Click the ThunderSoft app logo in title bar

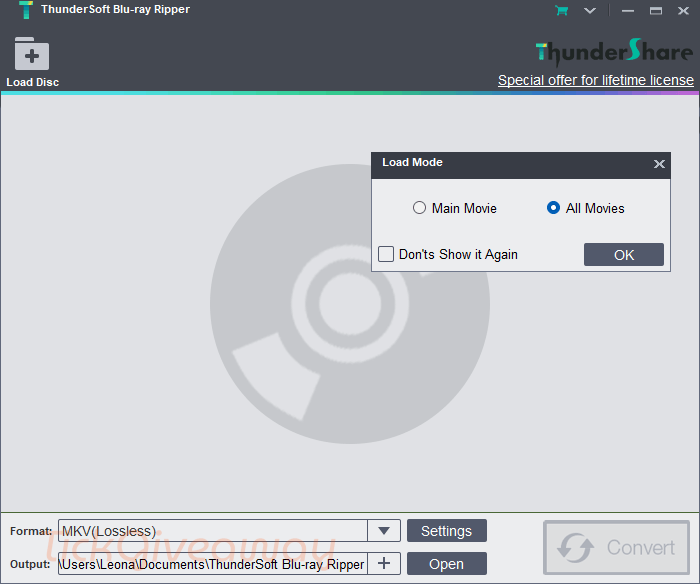coord(26,10)
